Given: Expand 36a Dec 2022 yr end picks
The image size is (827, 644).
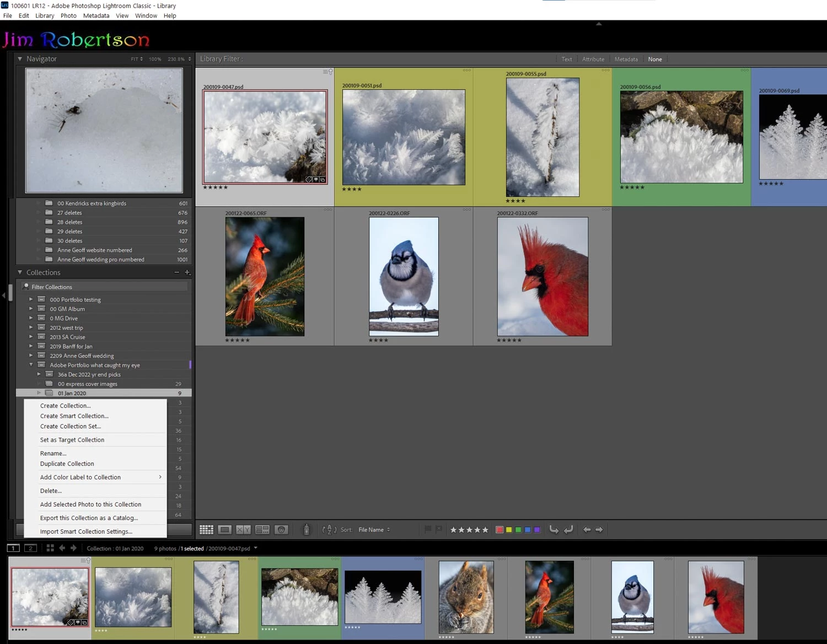Looking at the screenshot, I should pos(39,374).
